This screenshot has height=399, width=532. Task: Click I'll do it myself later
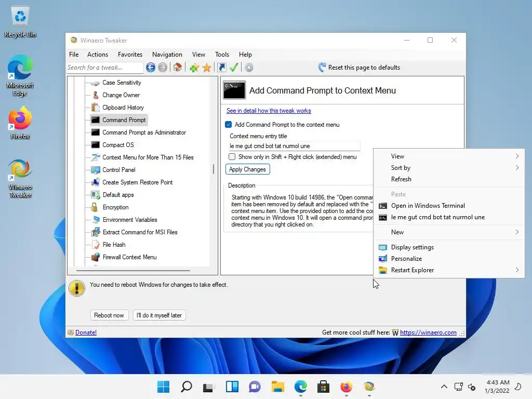pos(159,315)
